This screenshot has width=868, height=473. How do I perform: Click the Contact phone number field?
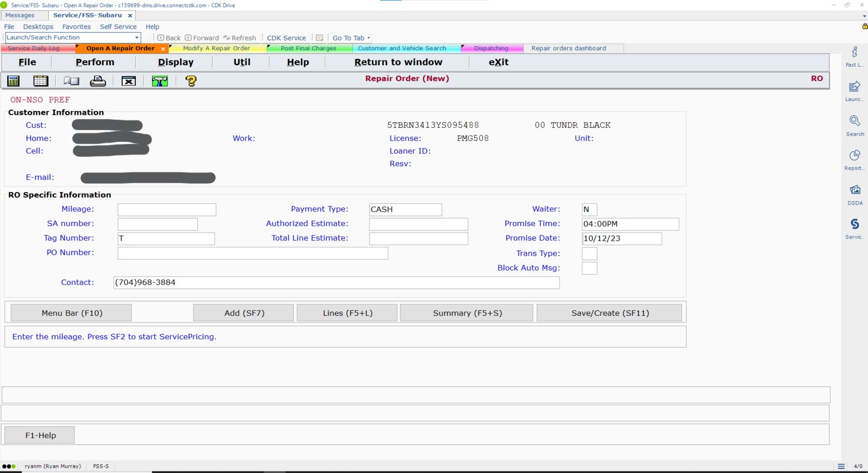[x=336, y=283]
